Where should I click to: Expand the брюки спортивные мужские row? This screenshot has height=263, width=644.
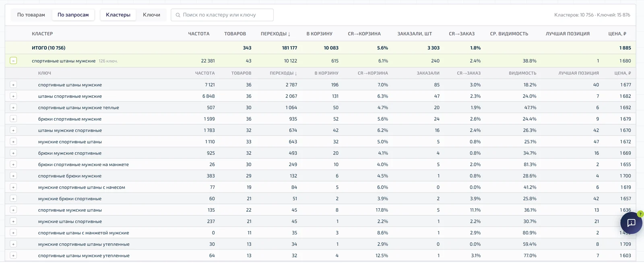point(13,119)
